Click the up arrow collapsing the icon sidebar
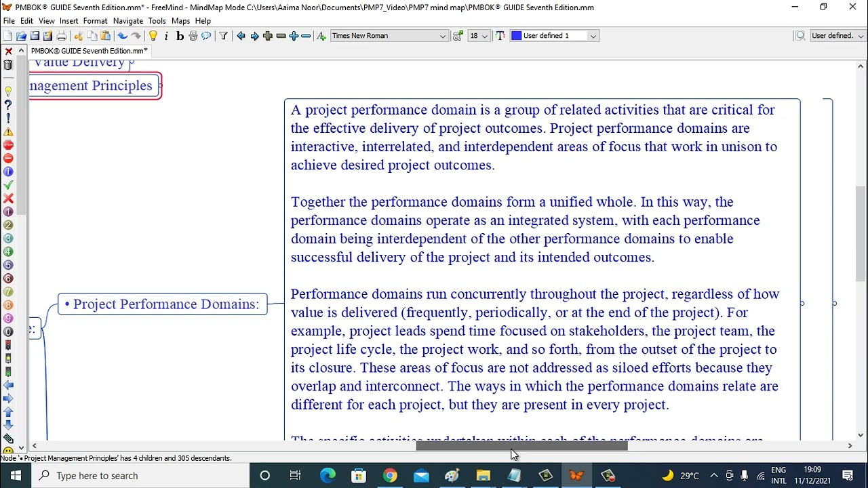Image resolution: width=868 pixels, height=488 pixels. point(22,51)
